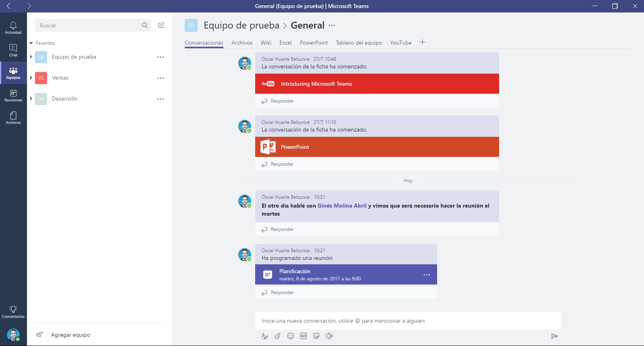Open more options for Desarrollo team
This screenshot has height=346, width=644.
(161, 99)
